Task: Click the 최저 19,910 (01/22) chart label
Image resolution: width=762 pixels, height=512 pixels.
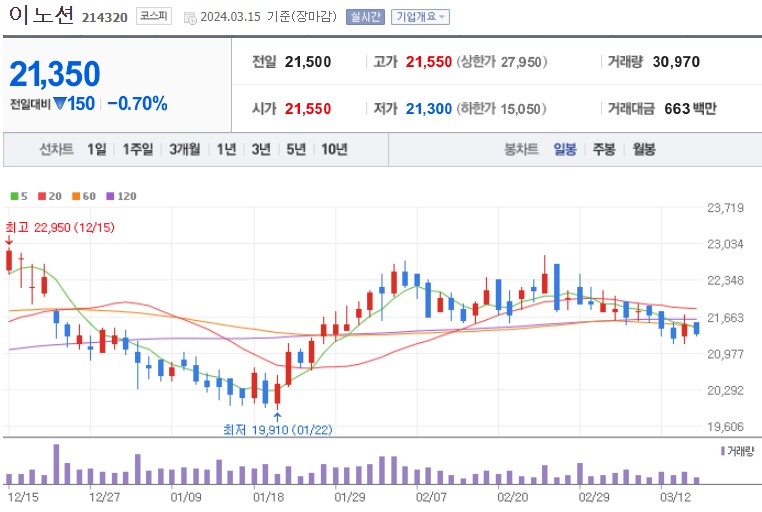Action: 277,429
